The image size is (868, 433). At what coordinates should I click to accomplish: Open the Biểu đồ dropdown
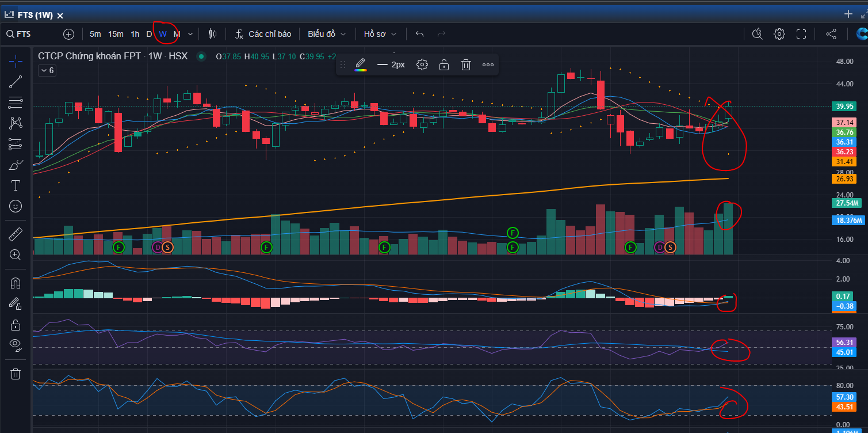pyautogui.click(x=327, y=34)
